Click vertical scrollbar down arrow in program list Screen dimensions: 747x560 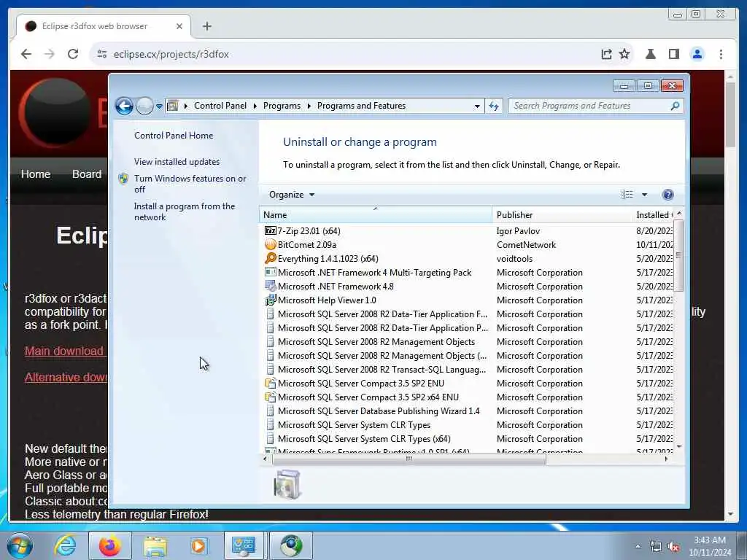coord(679,446)
